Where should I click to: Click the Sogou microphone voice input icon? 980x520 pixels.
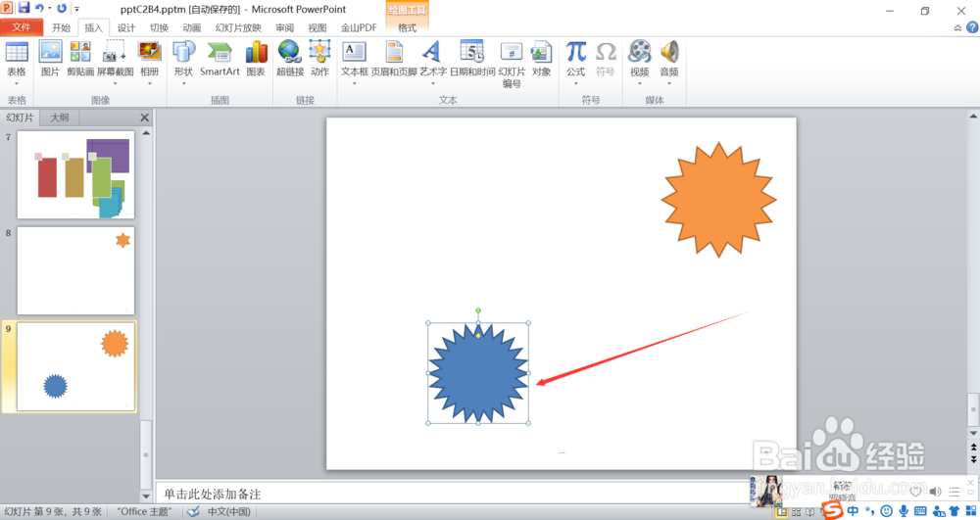904,511
